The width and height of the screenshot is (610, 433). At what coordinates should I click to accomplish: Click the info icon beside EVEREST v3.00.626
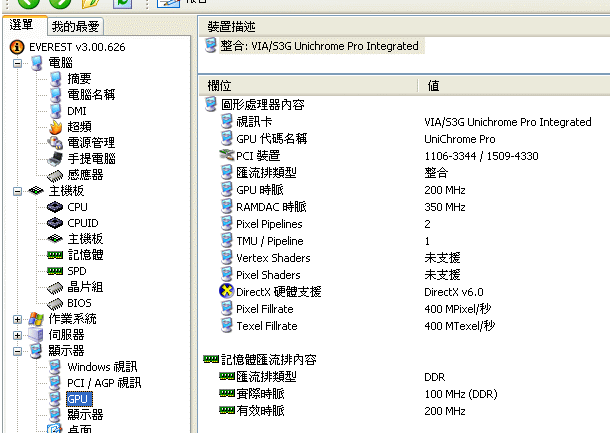coord(17,47)
